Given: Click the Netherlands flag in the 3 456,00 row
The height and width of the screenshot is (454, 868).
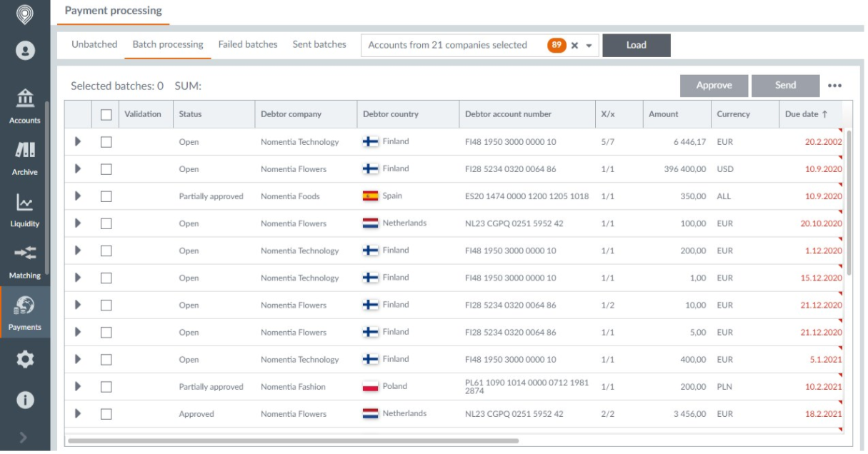Looking at the screenshot, I should pyautogui.click(x=370, y=414).
